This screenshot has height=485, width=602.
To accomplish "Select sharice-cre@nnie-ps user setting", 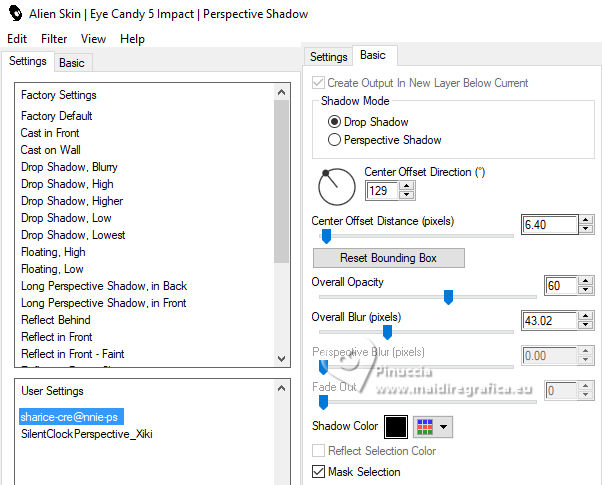I will [71, 417].
